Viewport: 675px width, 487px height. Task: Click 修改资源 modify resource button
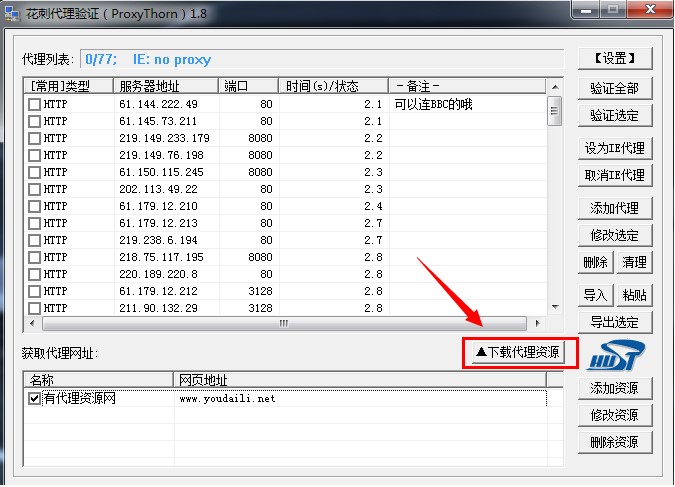click(x=615, y=416)
